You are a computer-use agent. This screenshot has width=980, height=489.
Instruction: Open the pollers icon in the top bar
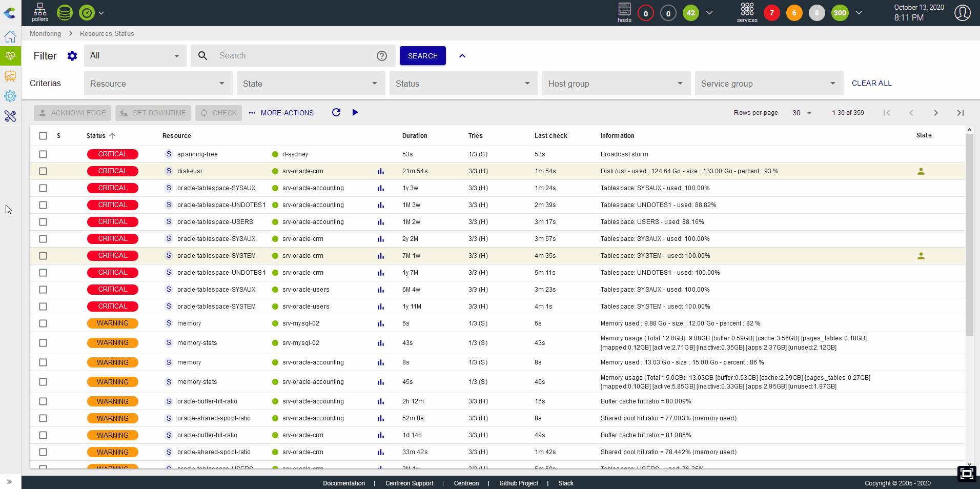tap(39, 12)
